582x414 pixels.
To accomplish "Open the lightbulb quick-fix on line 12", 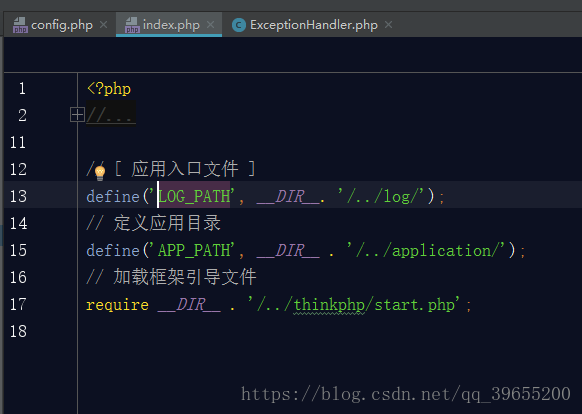I will click(100, 173).
